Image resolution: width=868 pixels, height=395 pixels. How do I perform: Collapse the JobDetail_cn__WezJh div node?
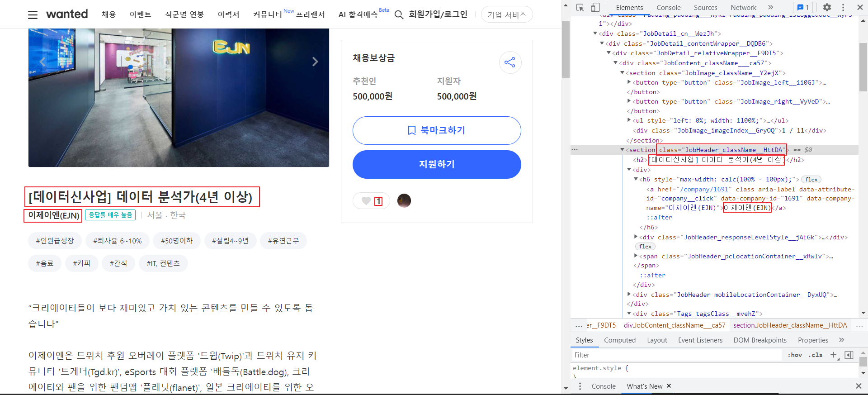(x=595, y=33)
